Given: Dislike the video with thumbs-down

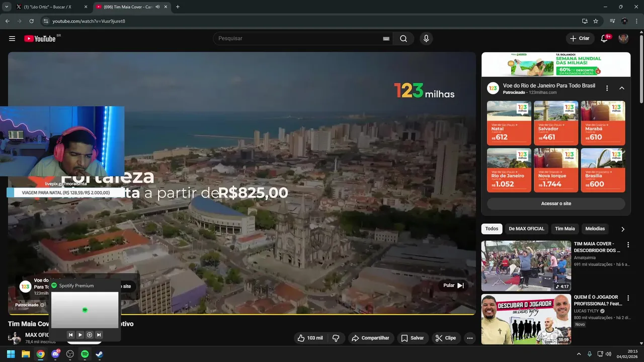Looking at the screenshot, I should 336,338.
